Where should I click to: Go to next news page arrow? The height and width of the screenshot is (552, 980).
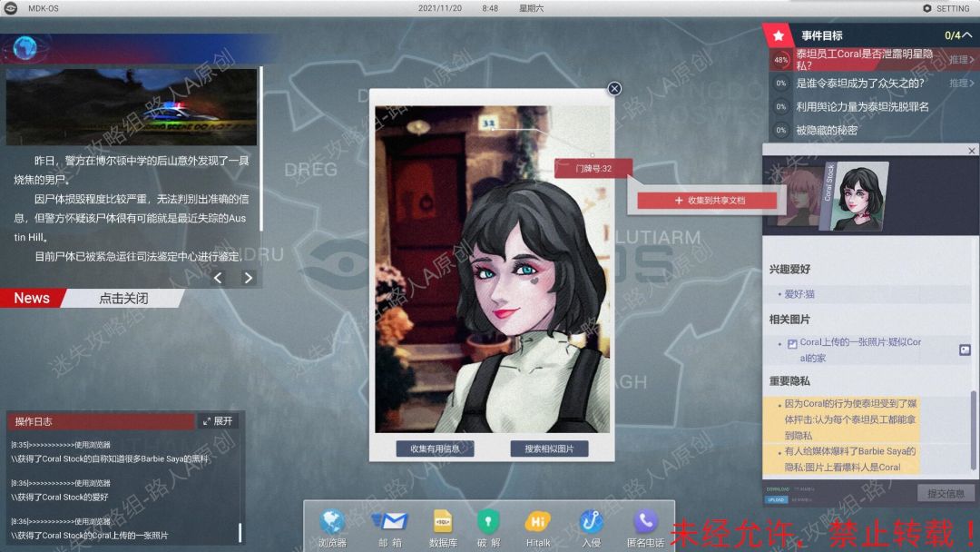(x=248, y=278)
